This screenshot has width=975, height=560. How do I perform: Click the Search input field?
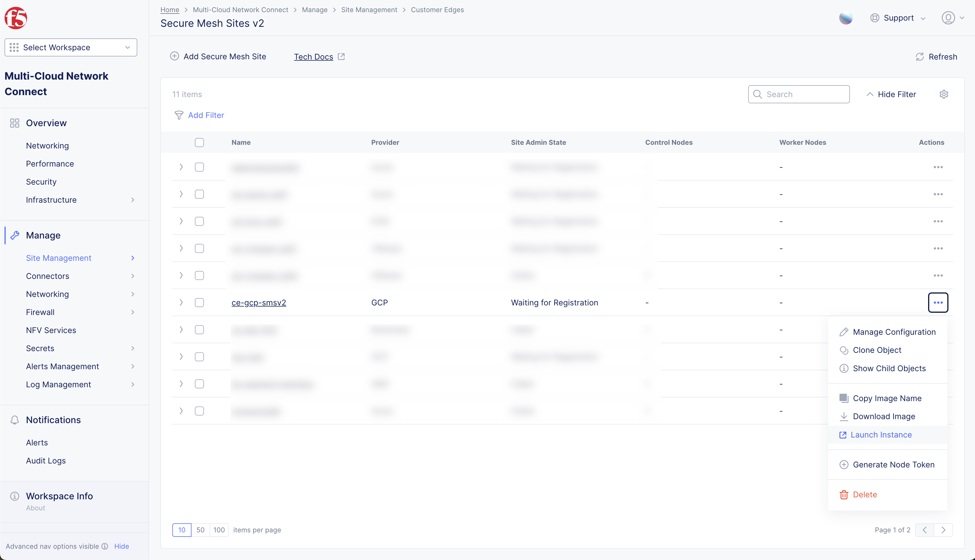tap(799, 94)
